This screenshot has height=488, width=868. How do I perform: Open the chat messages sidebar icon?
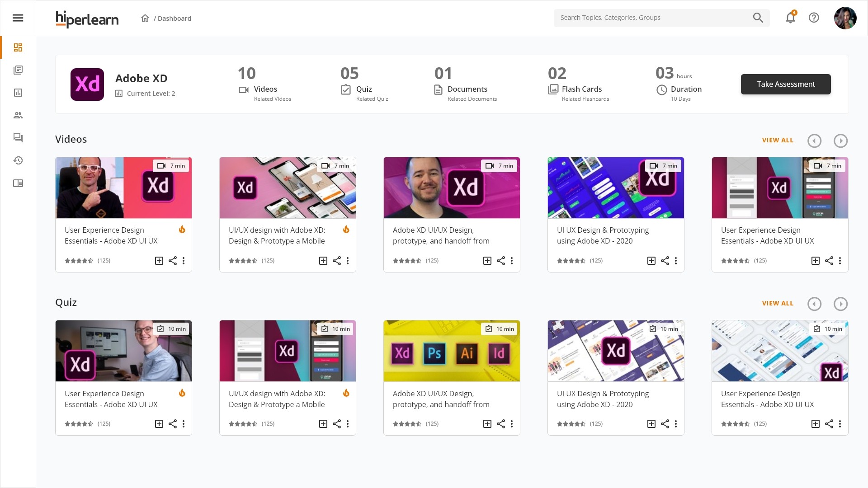[x=18, y=138]
